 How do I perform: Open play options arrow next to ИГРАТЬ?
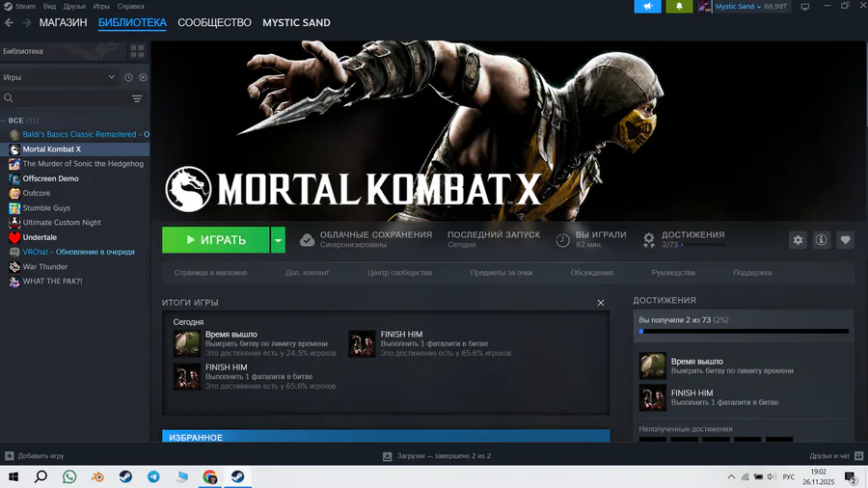(278, 240)
